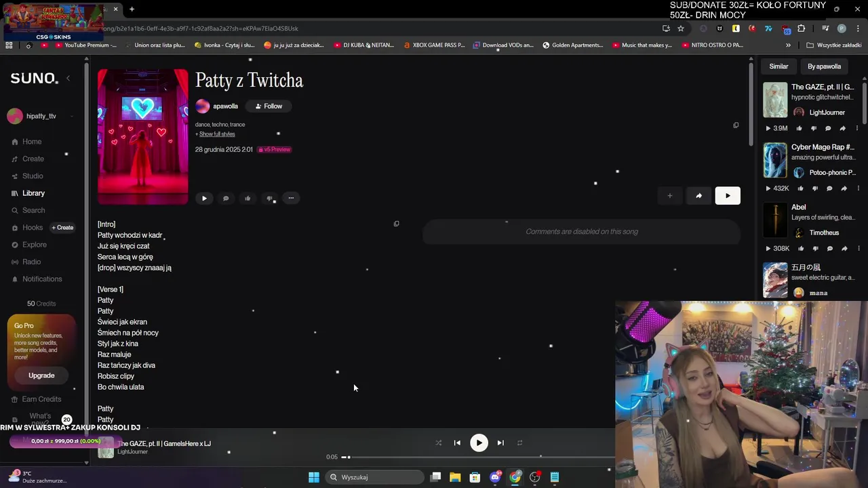Open Create in the sidebar

coord(33,159)
